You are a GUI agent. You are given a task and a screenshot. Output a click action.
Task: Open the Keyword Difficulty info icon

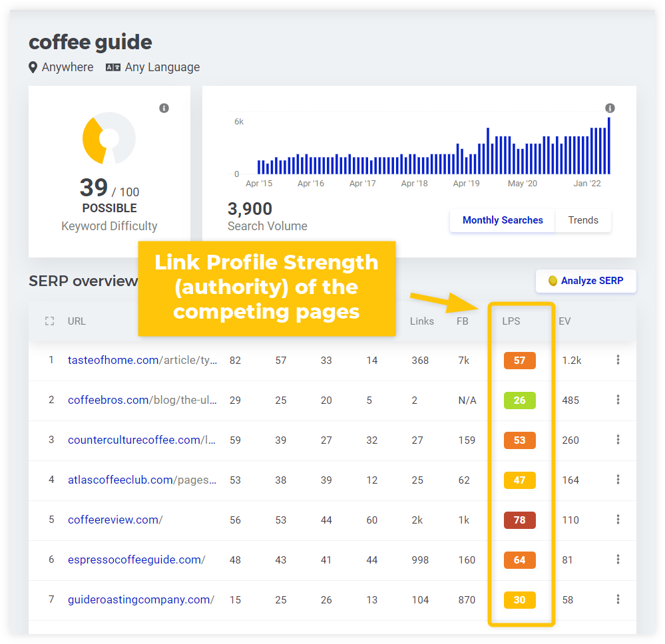tap(164, 108)
